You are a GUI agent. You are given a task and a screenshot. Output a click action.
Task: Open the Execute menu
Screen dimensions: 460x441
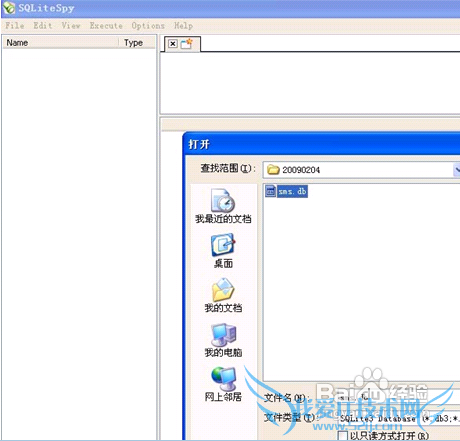(106, 26)
